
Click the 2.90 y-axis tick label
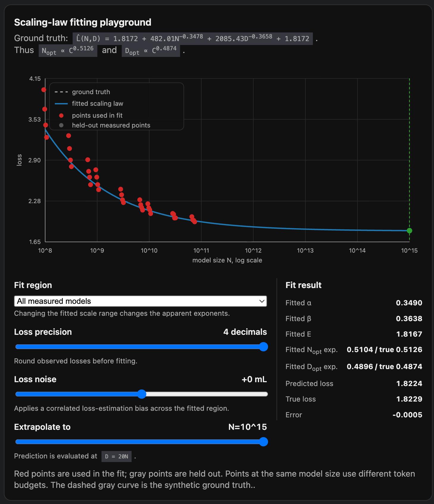(35, 160)
